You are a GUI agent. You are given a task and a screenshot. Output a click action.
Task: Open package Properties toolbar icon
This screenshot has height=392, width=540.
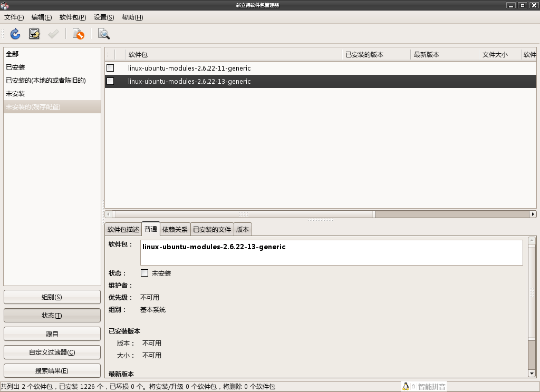click(79, 34)
